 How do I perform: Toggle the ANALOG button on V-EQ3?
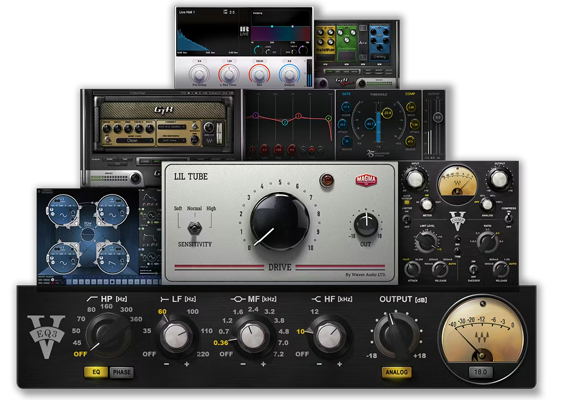396,372
